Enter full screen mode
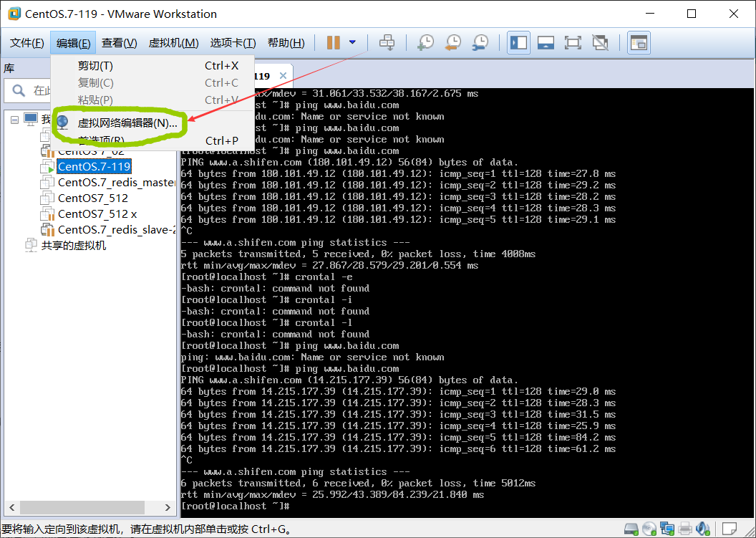This screenshot has height=538, width=756. [x=573, y=43]
